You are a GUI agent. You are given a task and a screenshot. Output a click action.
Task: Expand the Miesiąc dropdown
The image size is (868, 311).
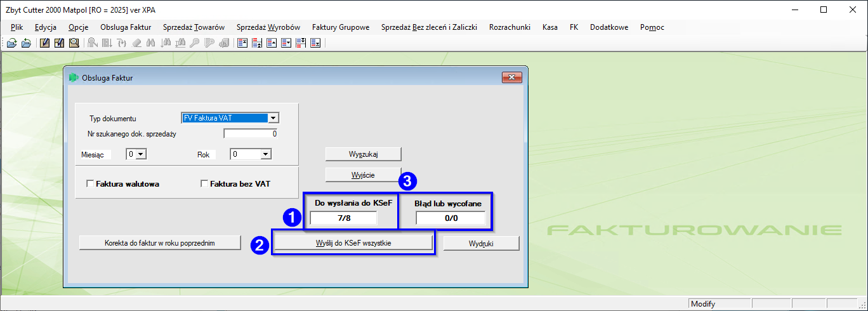coord(141,154)
